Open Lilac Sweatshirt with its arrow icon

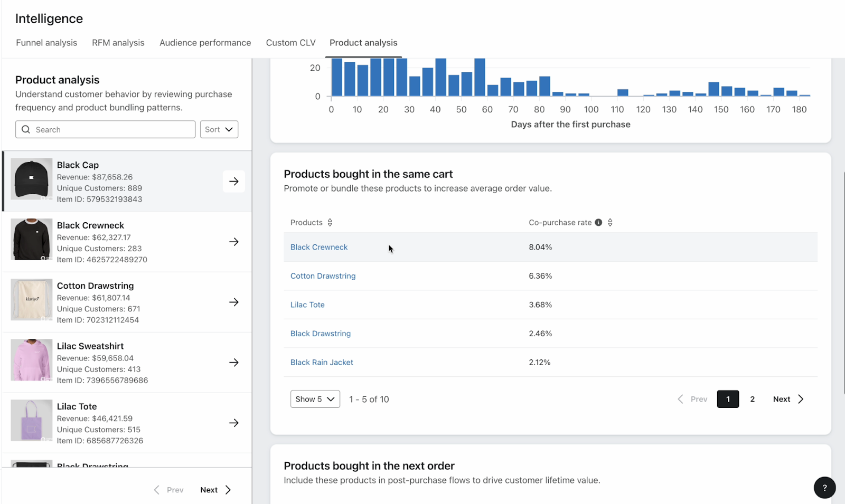pyautogui.click(x=234, y=363)
